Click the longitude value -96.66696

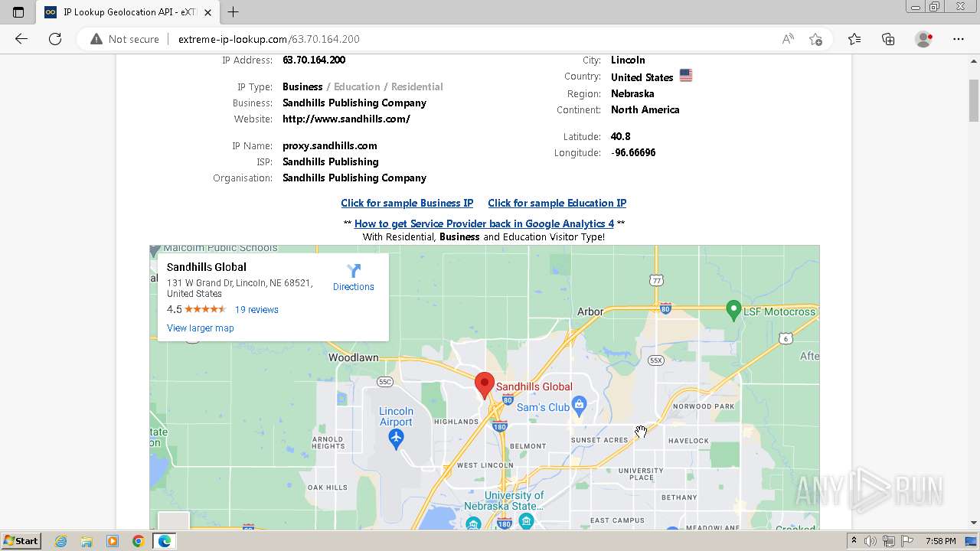(x=633, y=153)
